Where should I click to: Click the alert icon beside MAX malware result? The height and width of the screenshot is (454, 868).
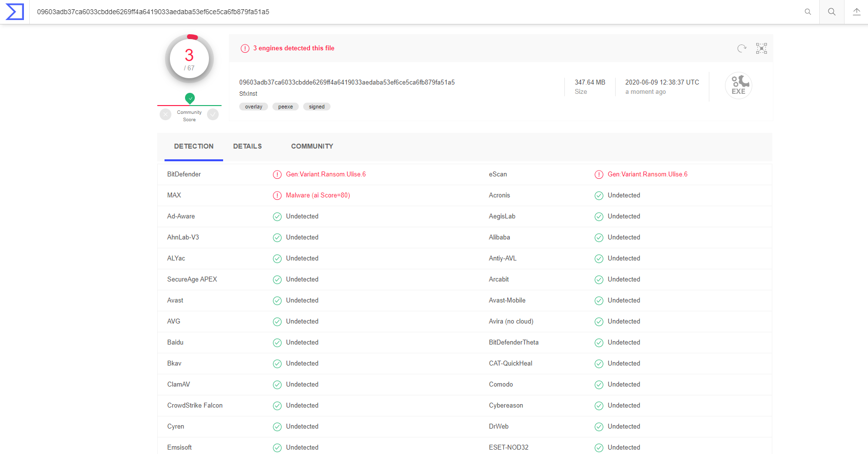(x=277, y=195)
